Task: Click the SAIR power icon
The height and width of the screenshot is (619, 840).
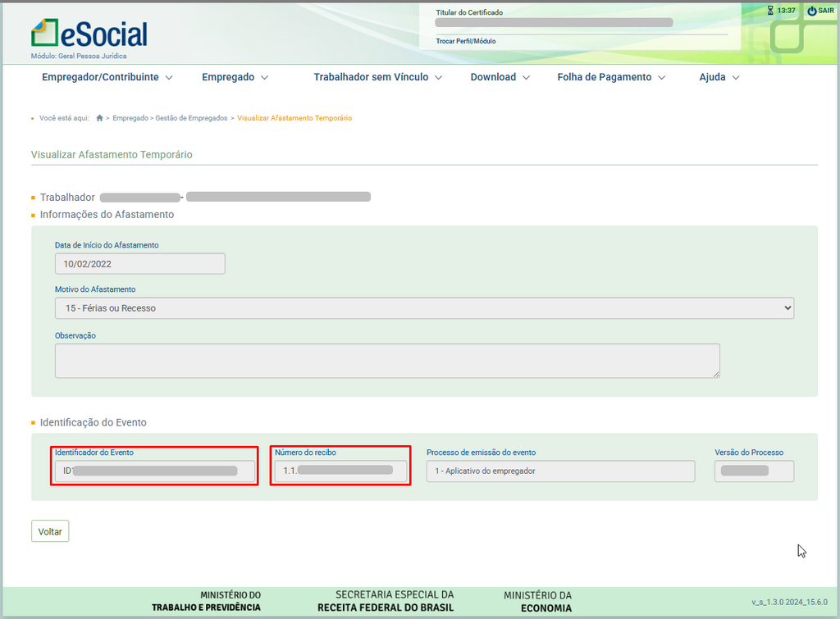Action: coord(811,11)
